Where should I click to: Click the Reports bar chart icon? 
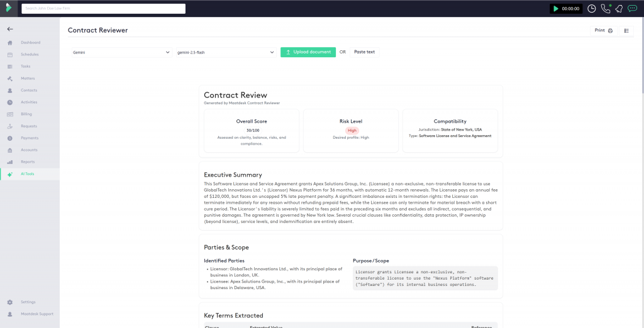(x=10, y=161)
